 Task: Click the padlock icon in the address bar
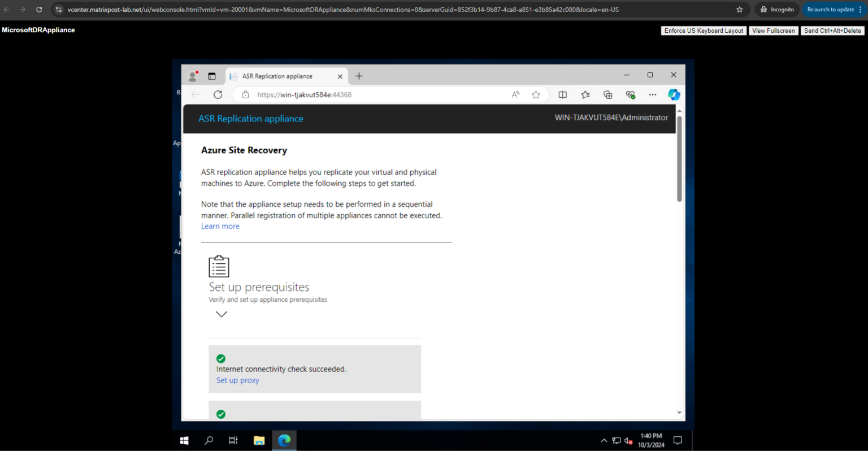coord(245,94)
